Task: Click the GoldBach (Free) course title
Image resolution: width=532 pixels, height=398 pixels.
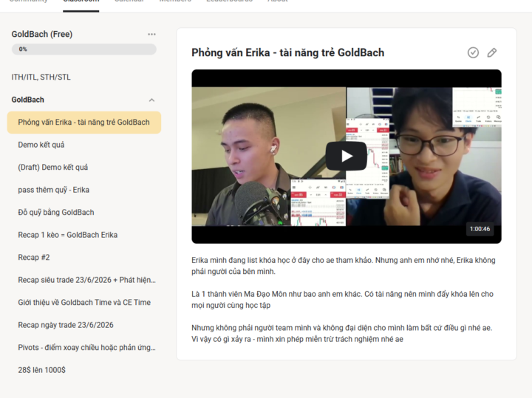Action: point(42,34)
